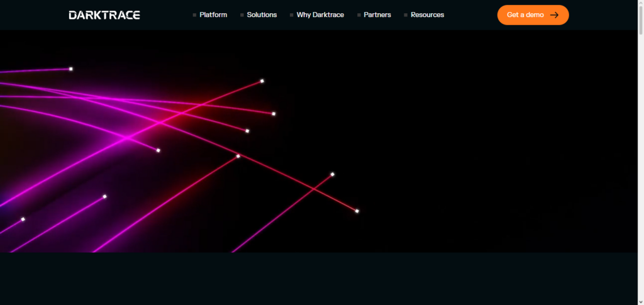Click the topmost white node on the purple beam
644x305 pixels.
tap(71, 69)
